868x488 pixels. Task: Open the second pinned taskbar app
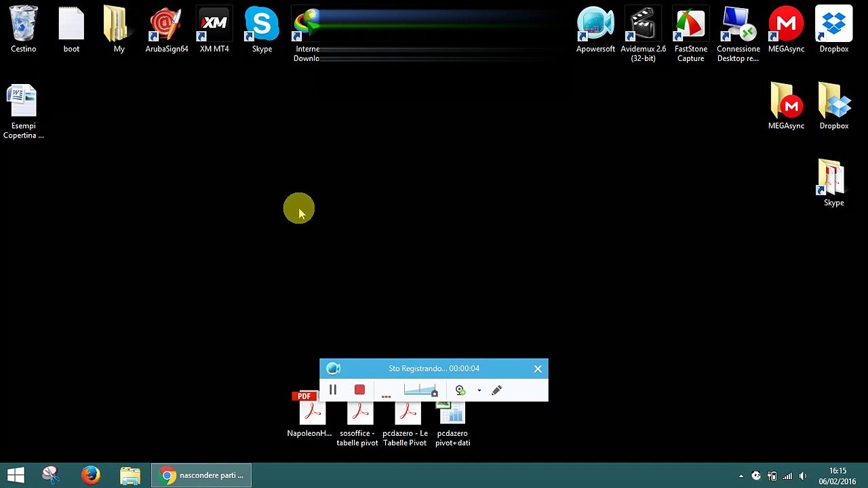pos(51,475)
